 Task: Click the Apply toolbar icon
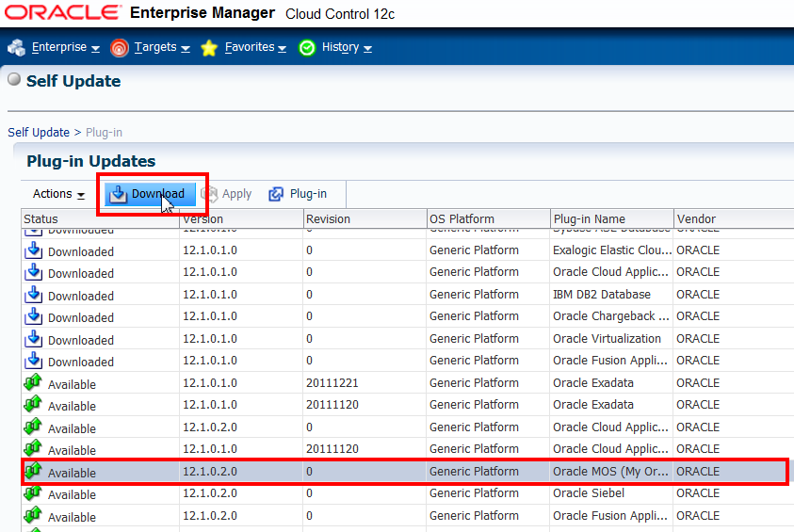tap(209, 194)
